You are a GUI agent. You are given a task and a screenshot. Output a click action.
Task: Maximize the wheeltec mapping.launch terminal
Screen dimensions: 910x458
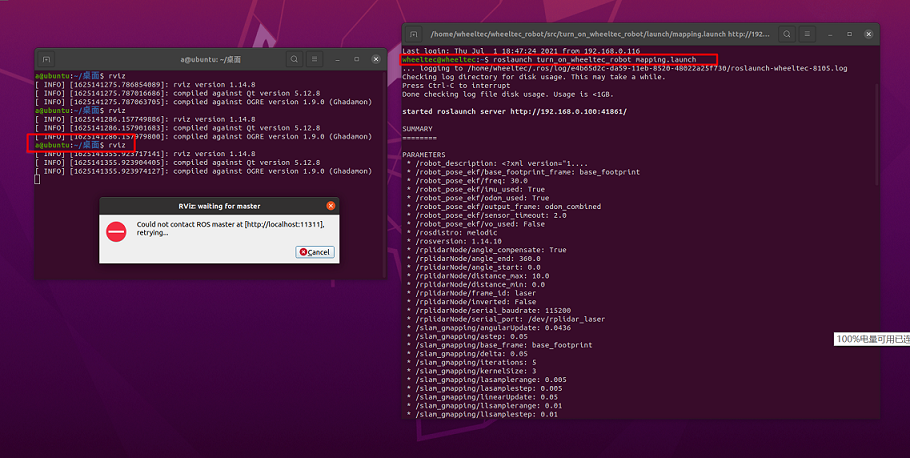point(849,34)
